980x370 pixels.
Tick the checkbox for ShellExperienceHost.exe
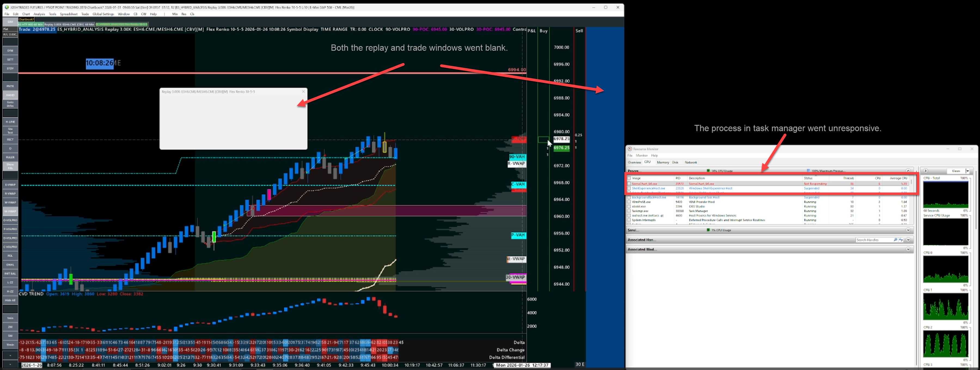coord(629,188)
